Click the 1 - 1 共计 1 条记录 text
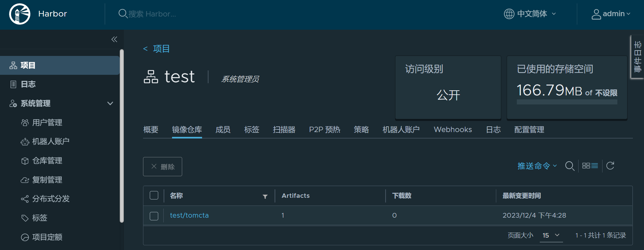 pos(601,235)
